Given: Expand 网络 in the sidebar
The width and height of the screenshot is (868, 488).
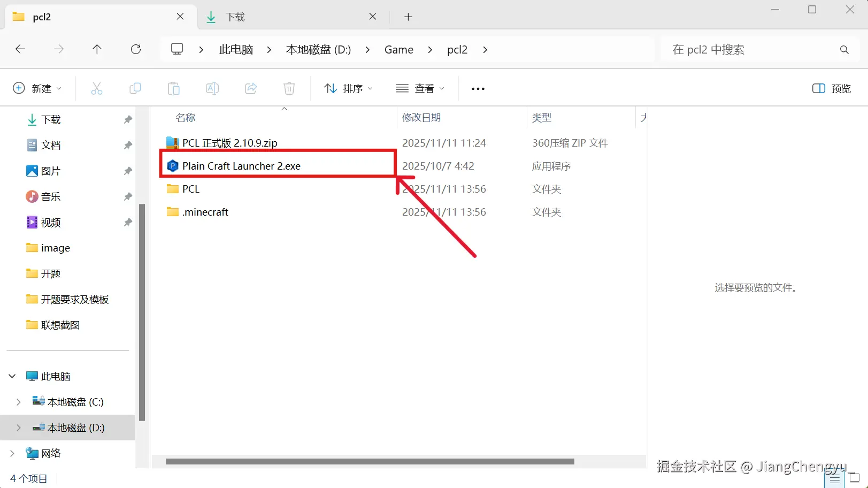Looking at the screenshot, I should (12, 453).
